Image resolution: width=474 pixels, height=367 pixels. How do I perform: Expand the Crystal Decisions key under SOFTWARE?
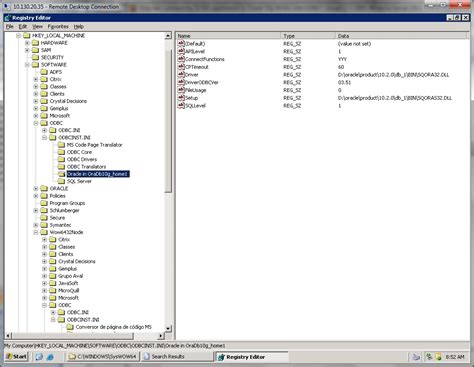click(x=36, y=101)
